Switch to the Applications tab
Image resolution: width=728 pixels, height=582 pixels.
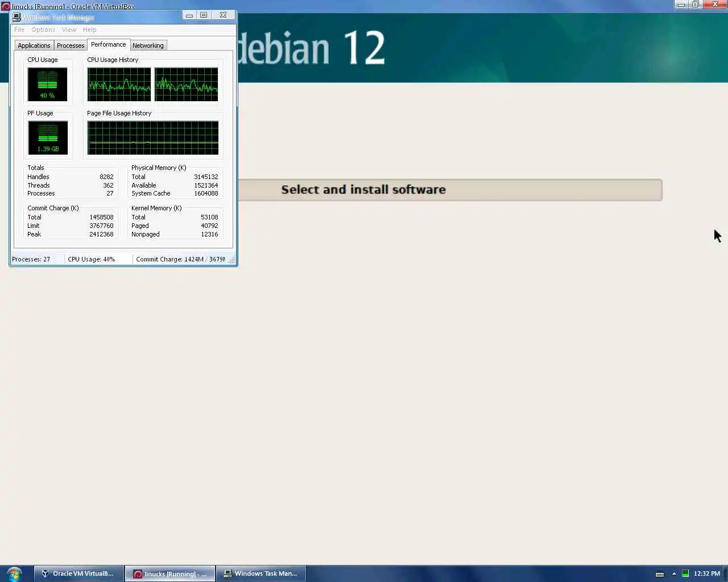click(x=34, y=45)
